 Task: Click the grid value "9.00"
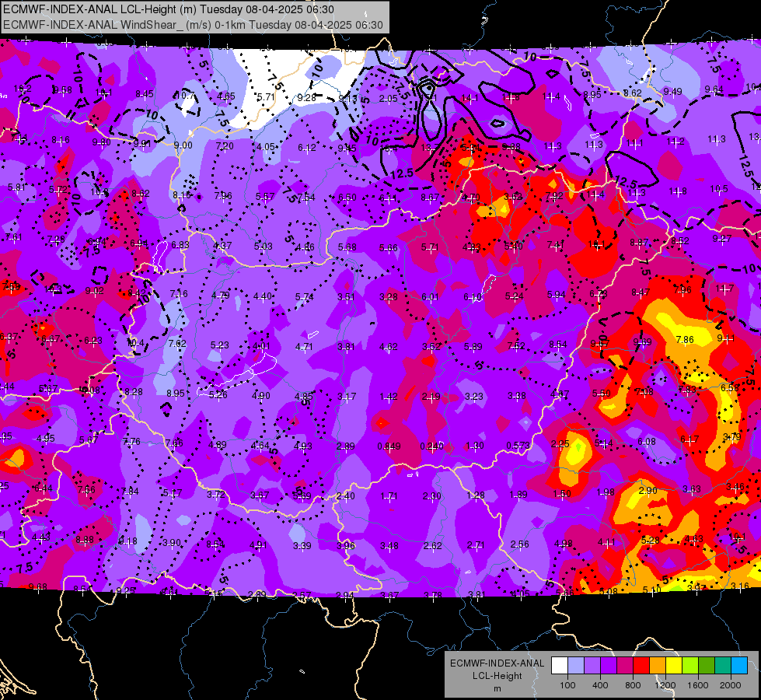coord(183,145)
